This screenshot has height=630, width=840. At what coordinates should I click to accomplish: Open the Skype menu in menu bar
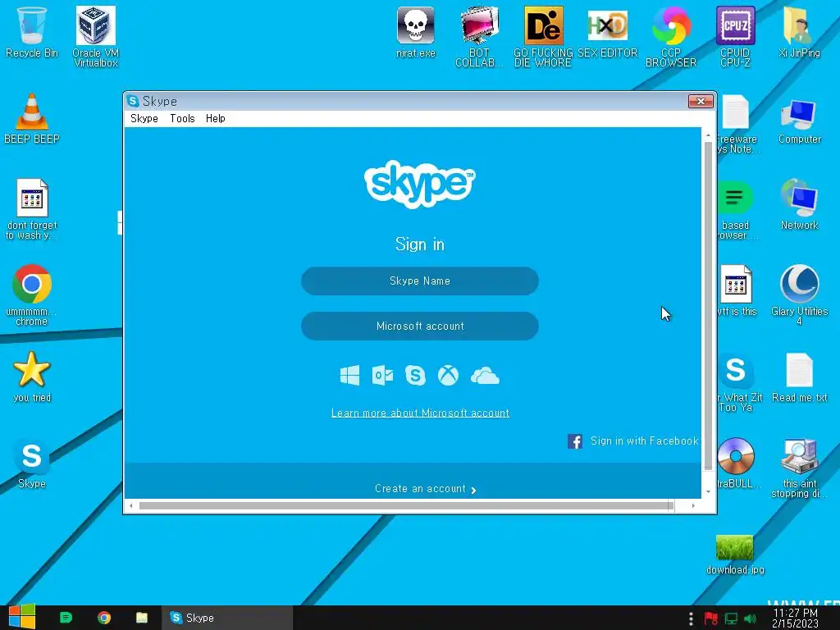tap(144, 118)
